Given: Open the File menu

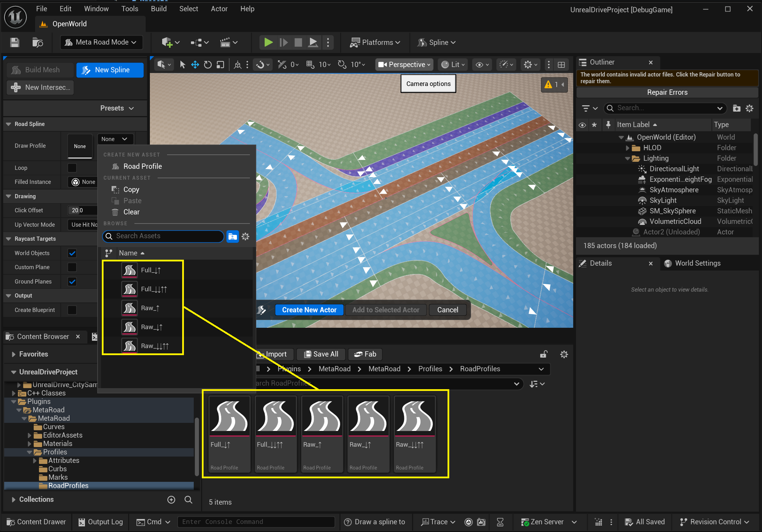Looking at the screenshot, I should (x=41, y=9).
